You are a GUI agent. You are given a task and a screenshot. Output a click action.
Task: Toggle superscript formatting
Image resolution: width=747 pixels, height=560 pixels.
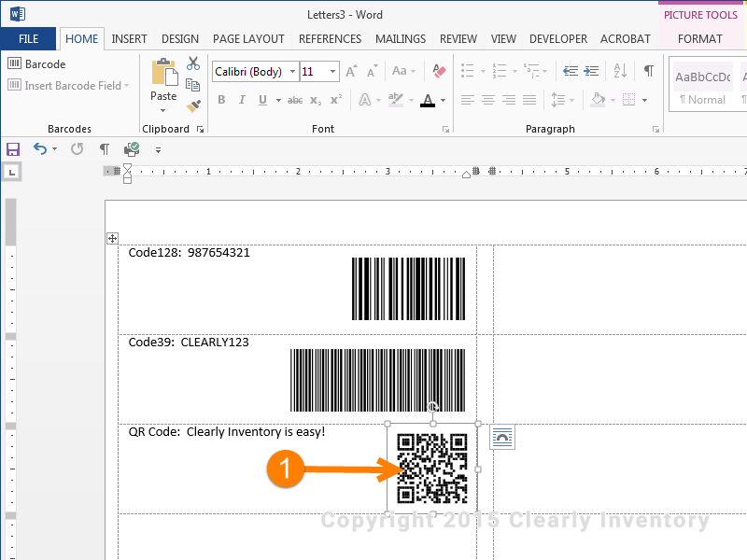(336, 100)
